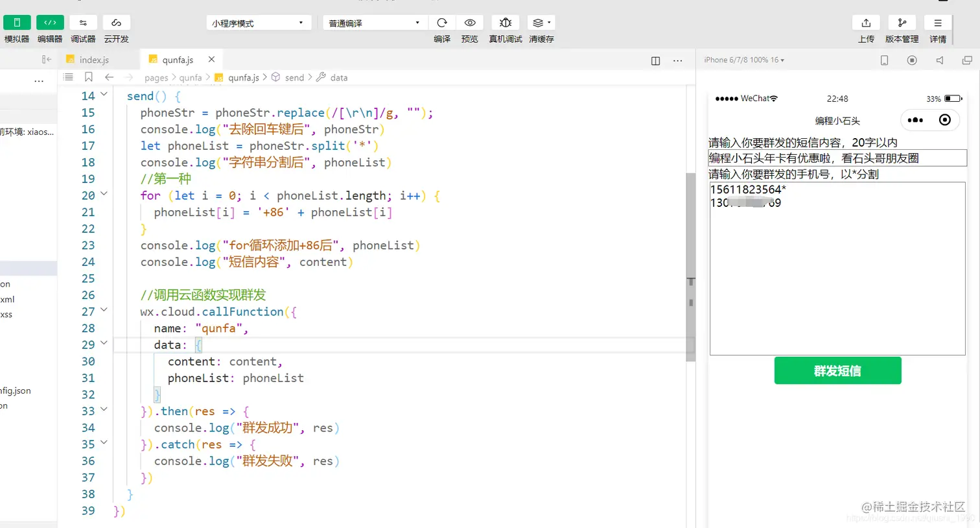980x528 pixels.
Task: Collapse the for loop at line 20
Action: 104,195
